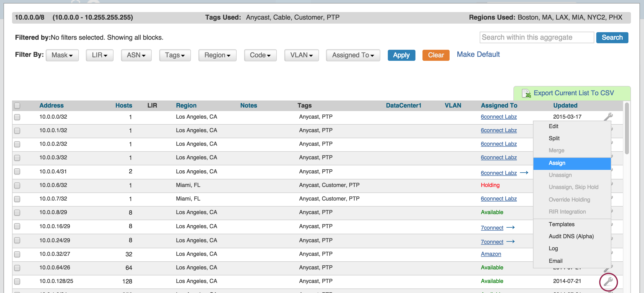This screenshot has height=293, width=644.
Task: Click arrow icon next to 6connect Labz on 10.0.0.4/31
Action: pos(524,173)
